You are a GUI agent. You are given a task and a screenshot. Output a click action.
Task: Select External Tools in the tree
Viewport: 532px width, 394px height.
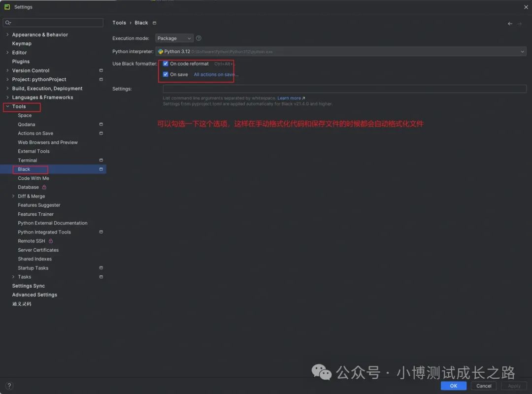click(33, 151)
